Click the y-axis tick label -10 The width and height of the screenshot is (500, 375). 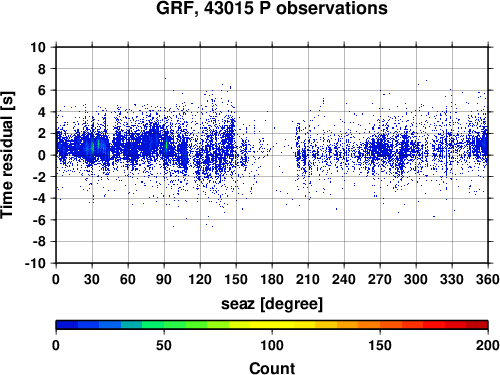[x=36, y=263]
